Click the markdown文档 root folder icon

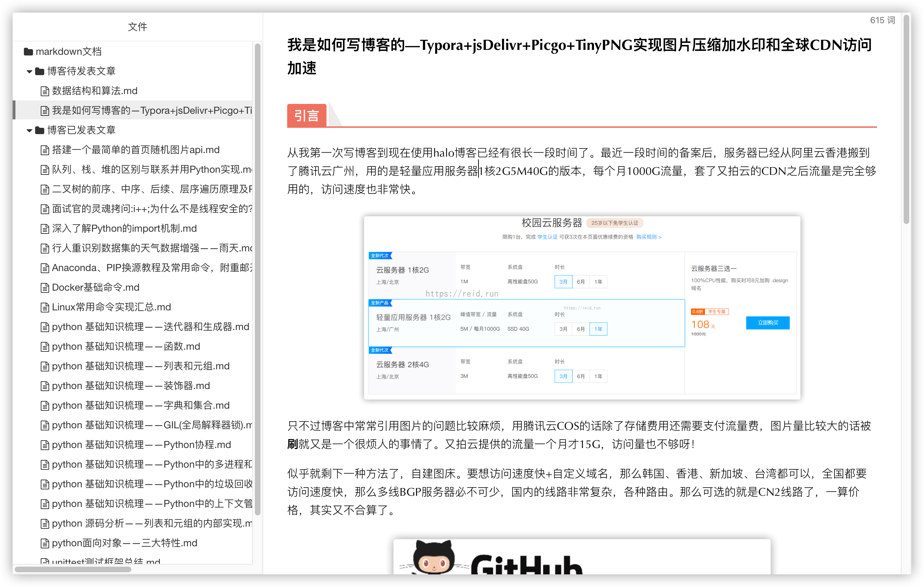28,51
